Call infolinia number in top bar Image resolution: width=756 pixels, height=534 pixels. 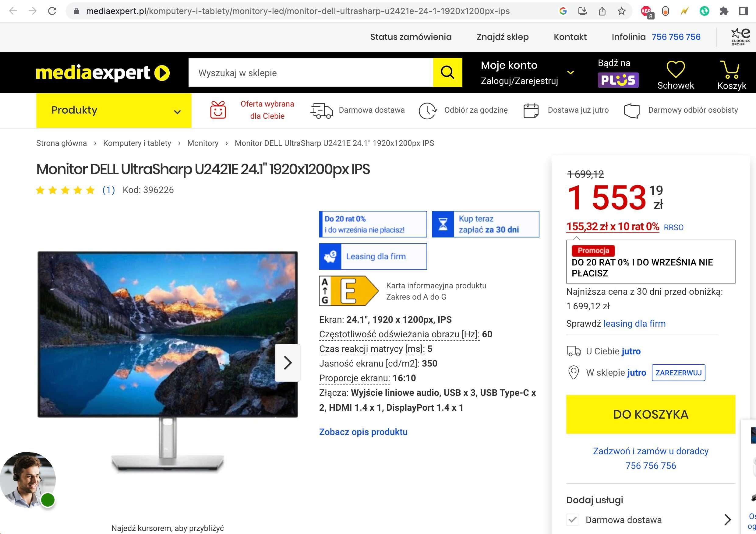coord(676,37)
